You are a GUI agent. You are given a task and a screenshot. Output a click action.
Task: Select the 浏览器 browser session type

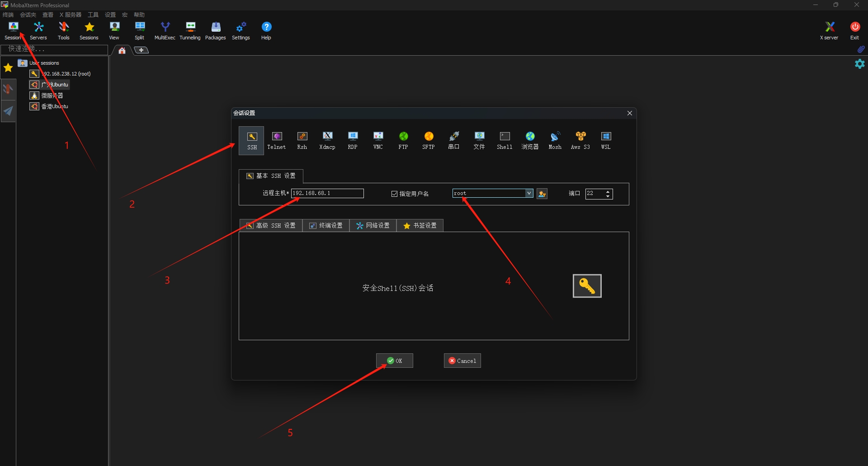coord(530,141)
